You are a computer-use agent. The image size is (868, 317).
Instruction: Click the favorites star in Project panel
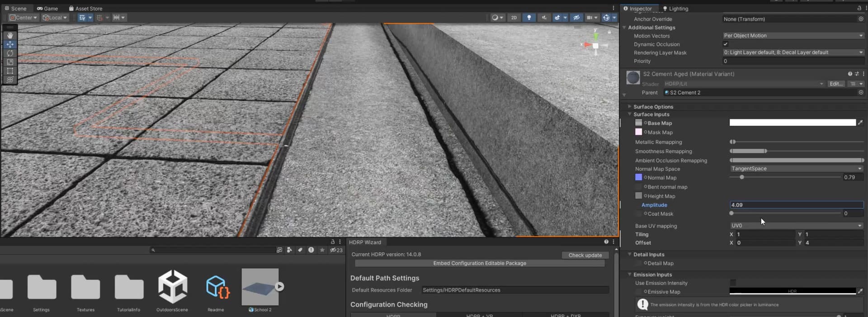pos(322,250)
